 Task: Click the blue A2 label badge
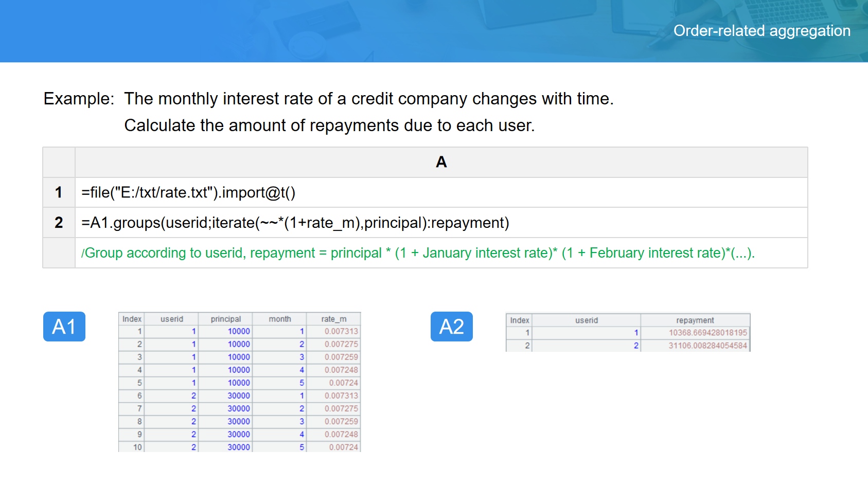pos(451,327)
